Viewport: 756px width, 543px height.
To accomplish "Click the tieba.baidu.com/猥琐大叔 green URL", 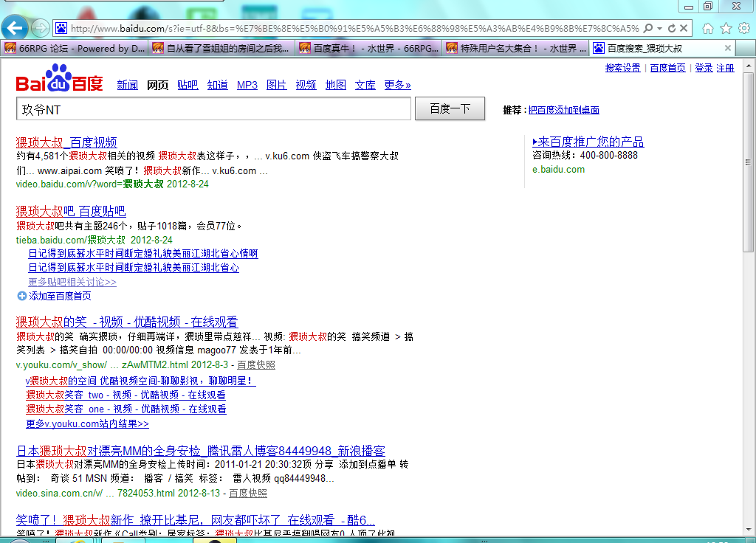I will coord(70,240).
